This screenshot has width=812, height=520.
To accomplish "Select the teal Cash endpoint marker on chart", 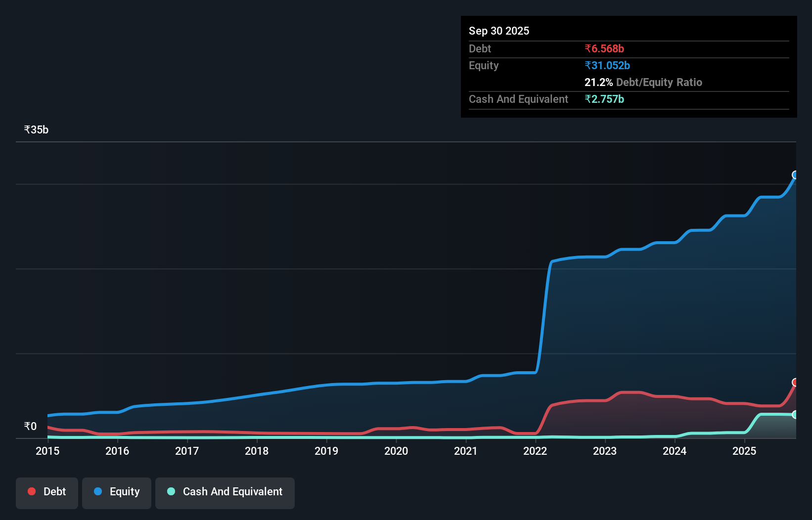I will pos(795,415).
